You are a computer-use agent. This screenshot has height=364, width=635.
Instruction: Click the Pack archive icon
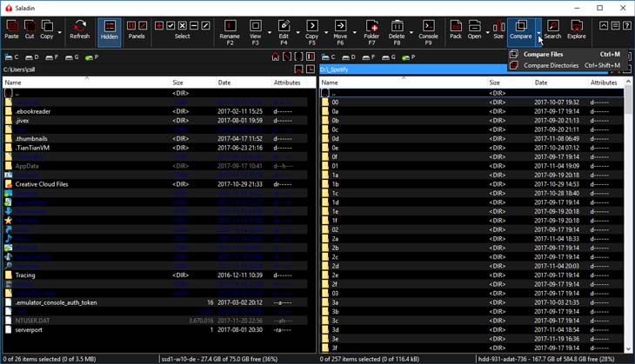456,30
